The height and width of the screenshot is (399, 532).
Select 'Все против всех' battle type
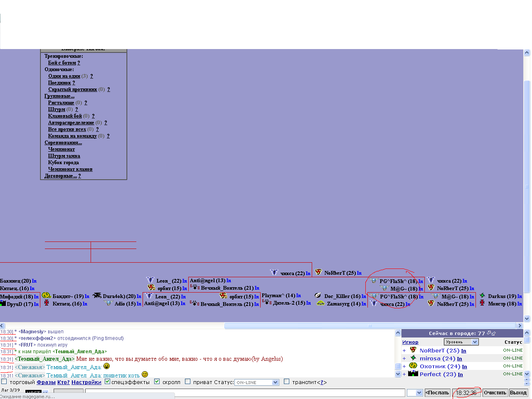(x=67, y=129)
